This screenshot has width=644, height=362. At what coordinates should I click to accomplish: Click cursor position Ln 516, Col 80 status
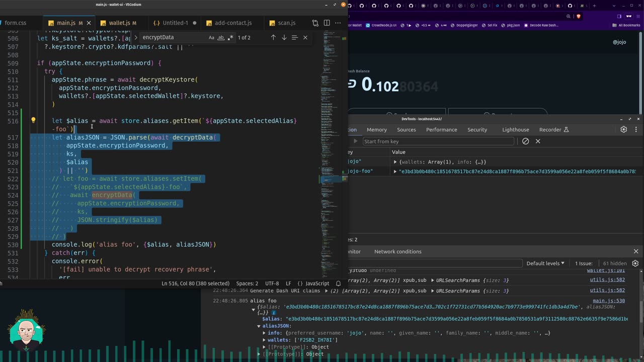(195, 284)
